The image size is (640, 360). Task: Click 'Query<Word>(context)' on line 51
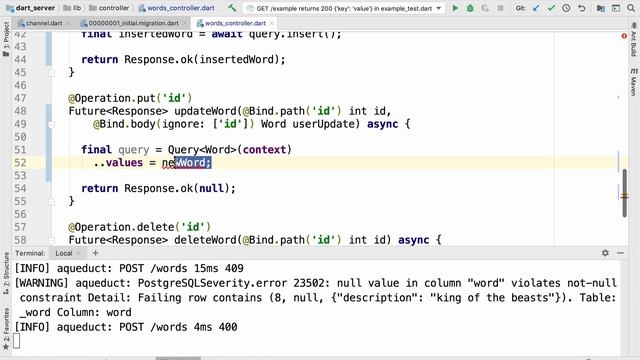click(230, 149)
